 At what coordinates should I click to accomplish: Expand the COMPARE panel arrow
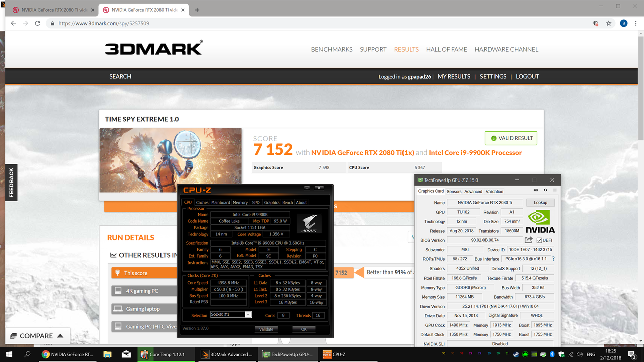[x=60, y=336]
